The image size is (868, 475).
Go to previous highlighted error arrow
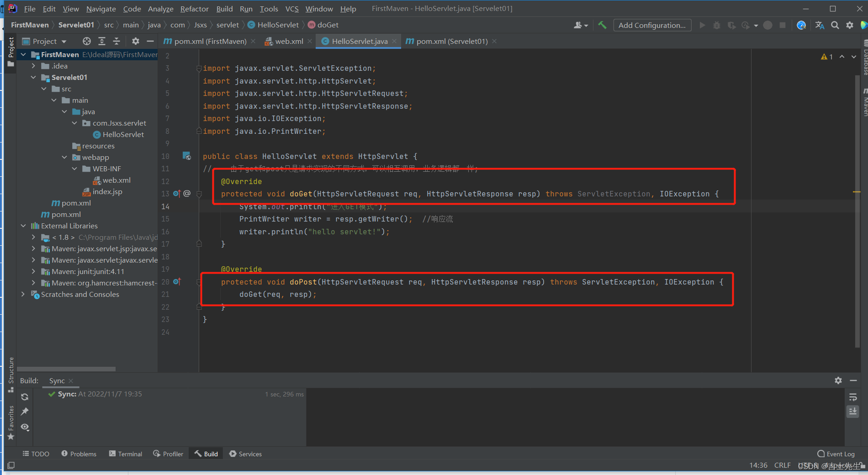click(x=842, y=57)
